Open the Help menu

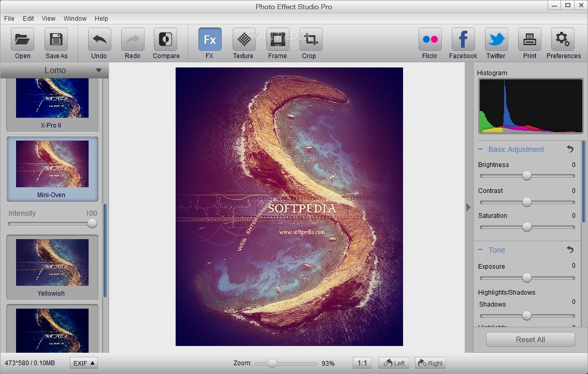click(101, 18)
